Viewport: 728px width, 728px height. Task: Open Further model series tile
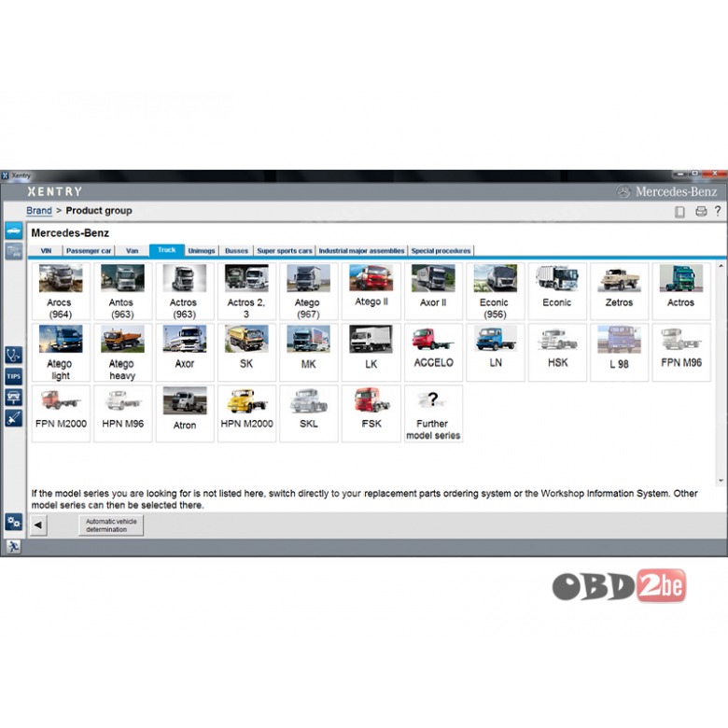[x=433, y=413]
